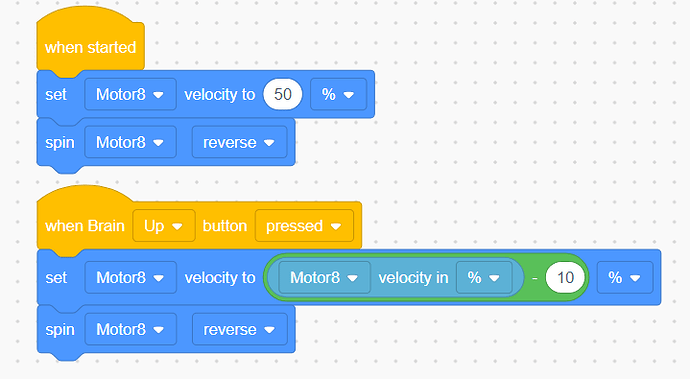This screenshot has width=690, height=379.
Task: Select the first 'set' velocity block label
Action: pos(56,94)
